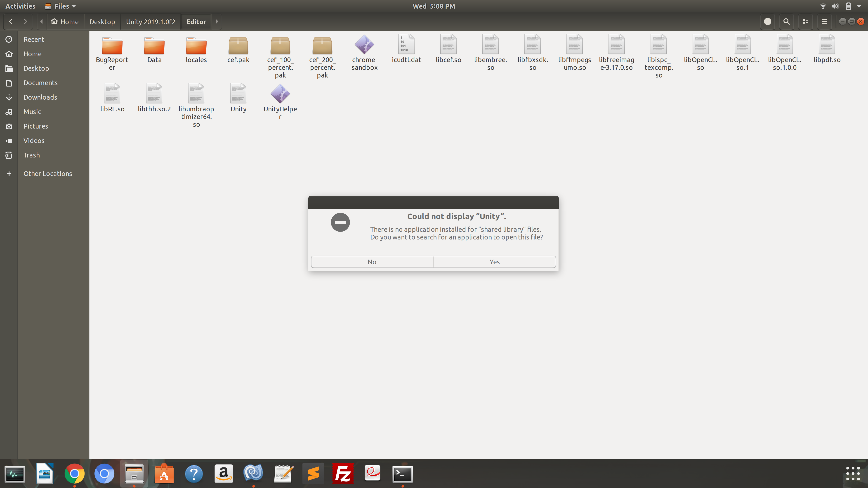Viewport: 868px width, 488px height.
Task: Open the Activities menu
Action: click(20, 6)
